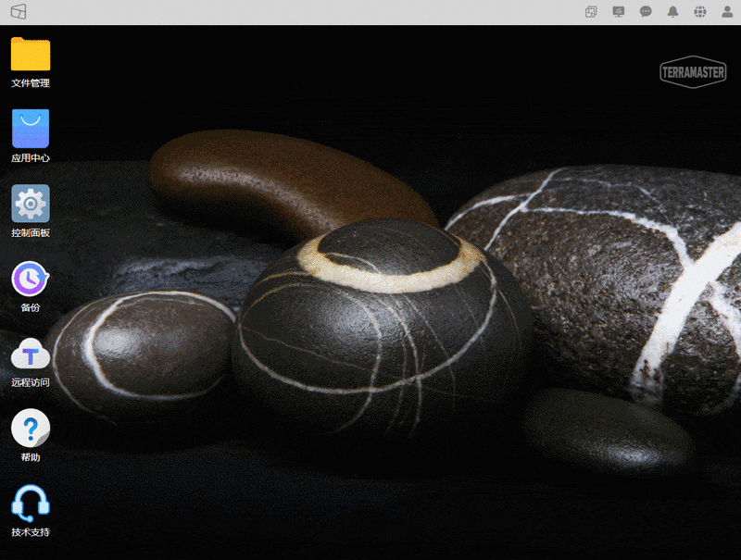
Task: Show background tasks via stacked-windows icon
Action: [591, 12]
